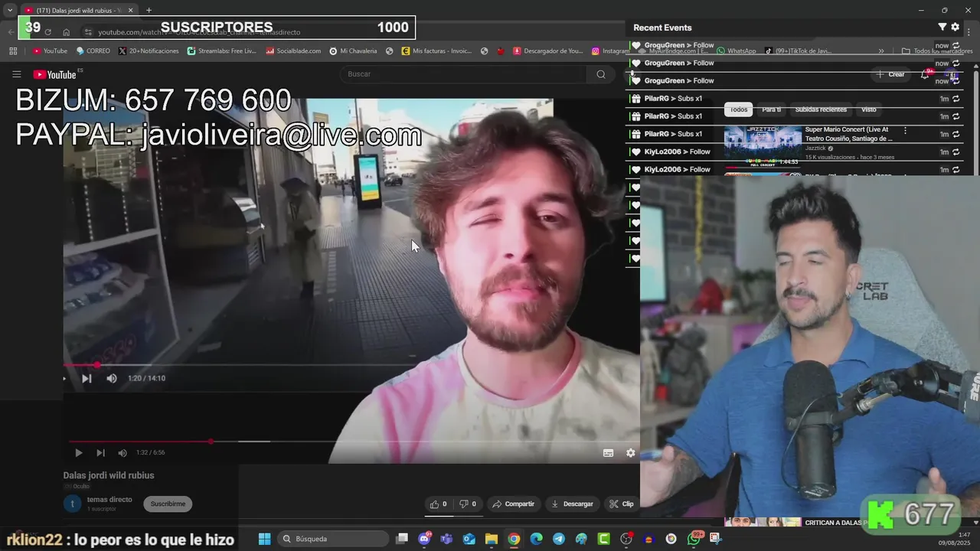
Task: Like the video with thumbs up
Action: tap(439, 504)
